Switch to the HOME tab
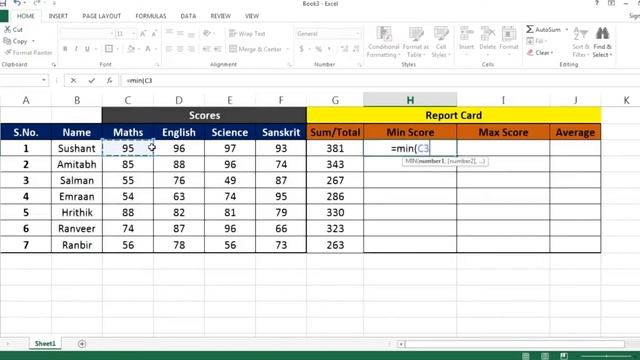This screenshot has width=640, height=360. [25, 16]
